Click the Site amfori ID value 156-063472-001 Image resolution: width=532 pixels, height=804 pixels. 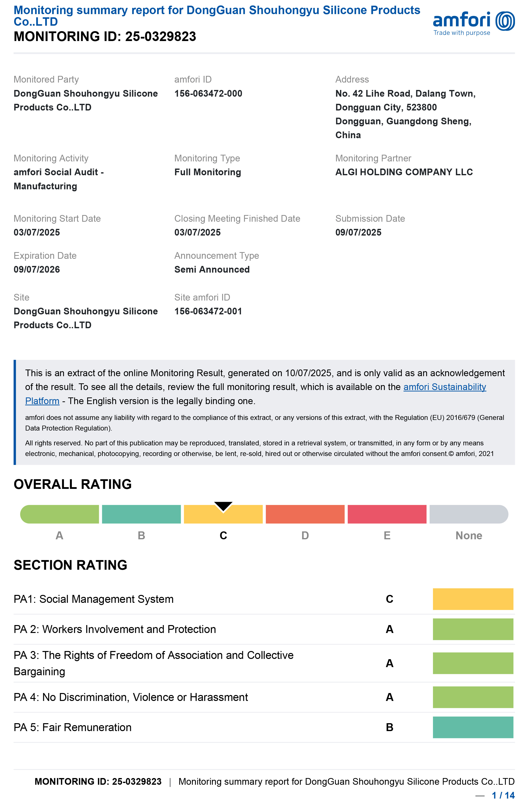208,311
